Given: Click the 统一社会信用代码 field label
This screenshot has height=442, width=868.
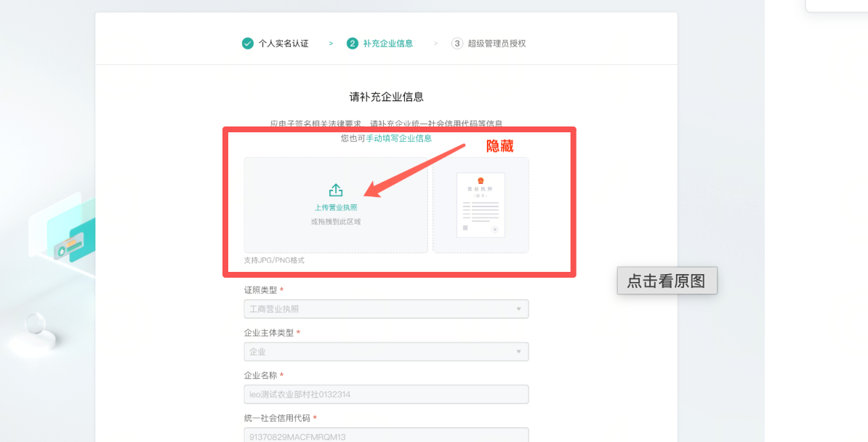Looking at the screenshot, I should tap(278, 418).
